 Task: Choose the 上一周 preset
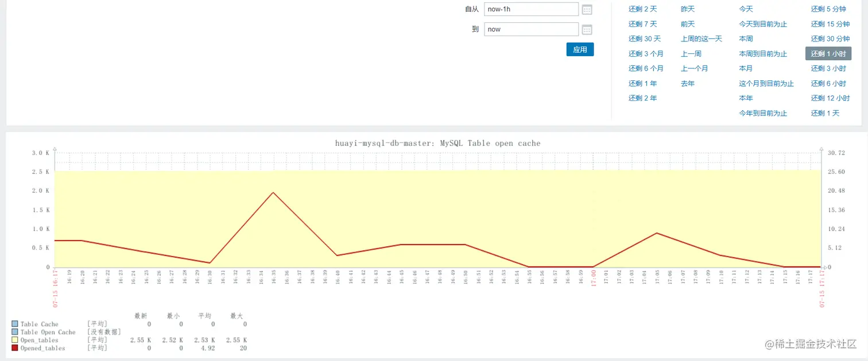point(691,54)
